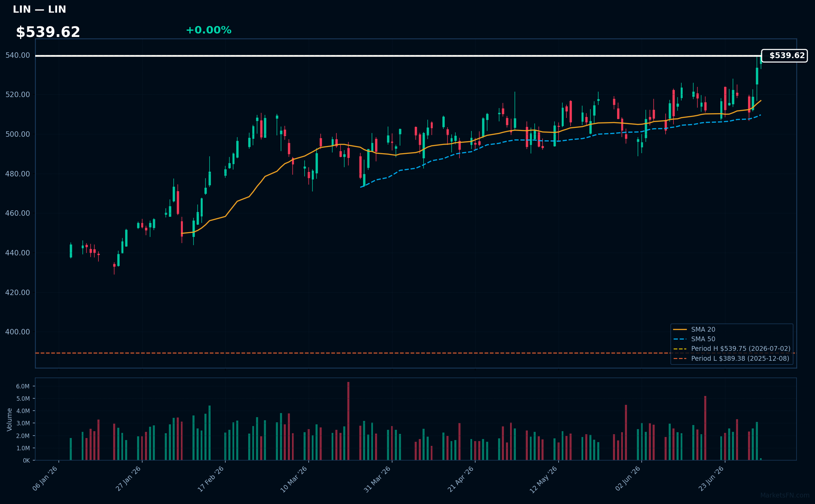Select the 27 Jan '26 date label
The width and height of the screenshot is (815, 504).
(129, 479)
